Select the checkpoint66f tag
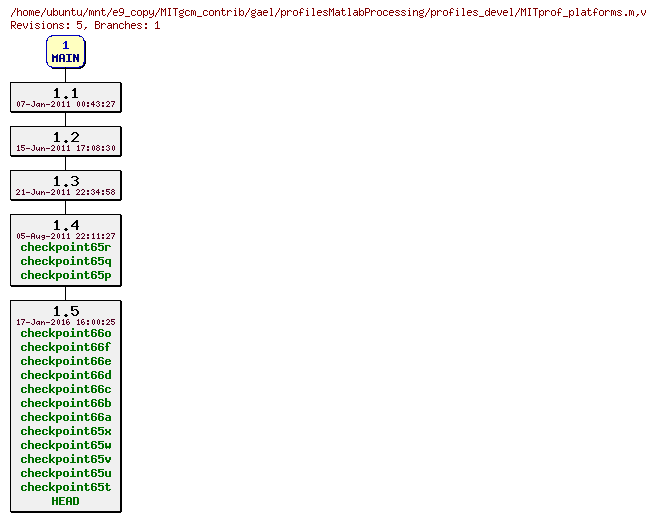The width and height of the screenshot is (656, 521). click(x=66, y=347)
